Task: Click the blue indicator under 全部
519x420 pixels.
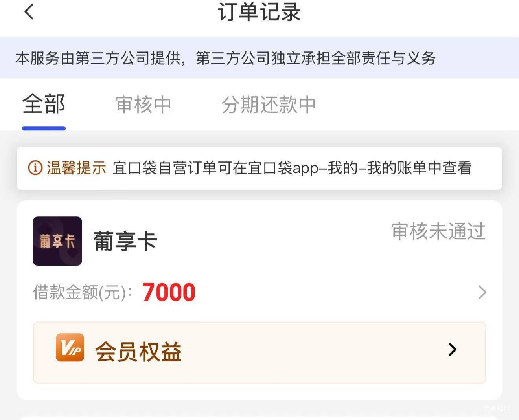Action: (x=44, y=128)
